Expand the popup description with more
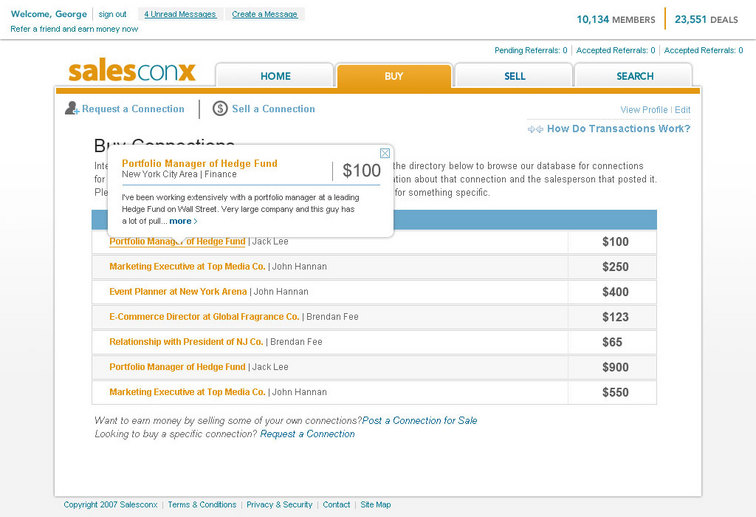The height and width of the screenshot is (517, 756). [183, 221]
